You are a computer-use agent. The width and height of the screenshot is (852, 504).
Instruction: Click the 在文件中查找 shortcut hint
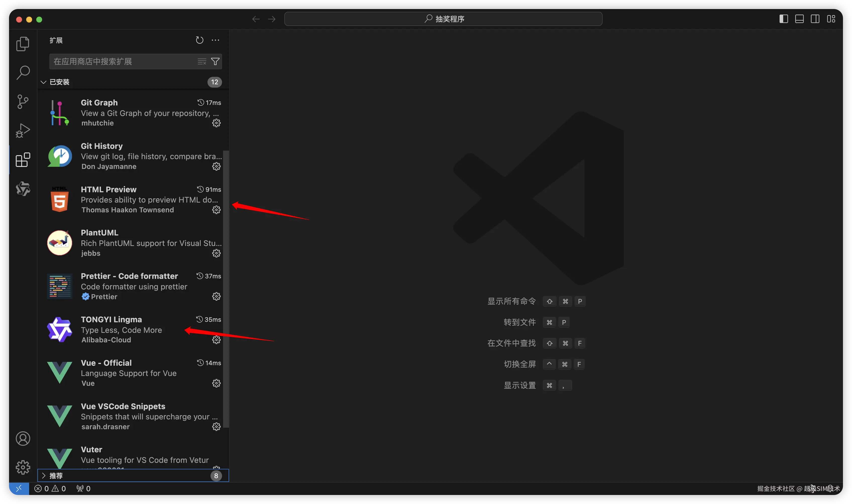point(536,343)
